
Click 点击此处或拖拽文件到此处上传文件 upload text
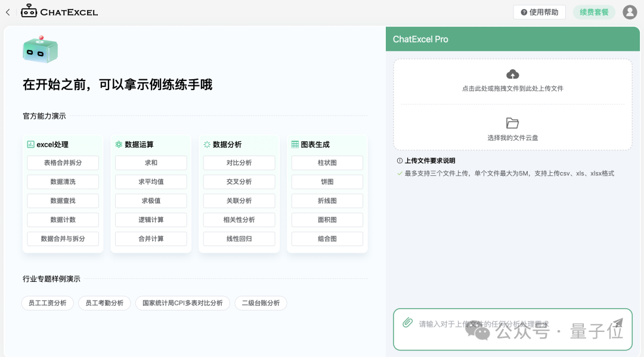click(x=513, y=89)
